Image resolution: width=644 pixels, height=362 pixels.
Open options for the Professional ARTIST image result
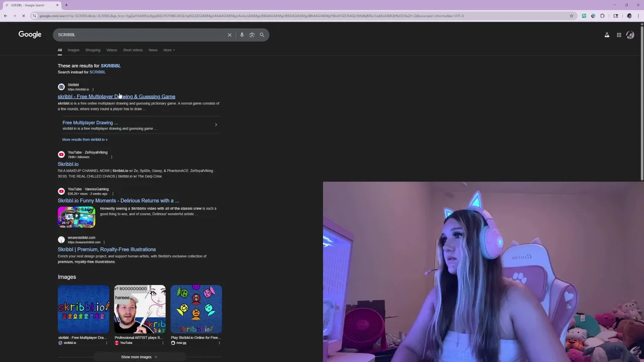[163, 343]
